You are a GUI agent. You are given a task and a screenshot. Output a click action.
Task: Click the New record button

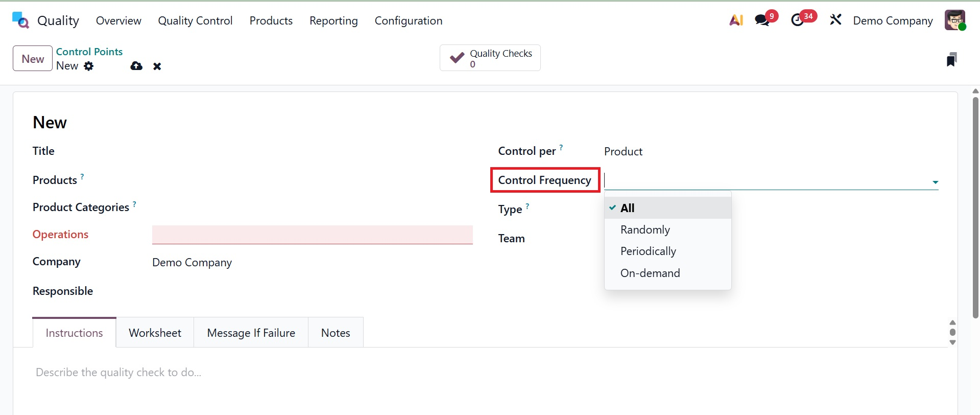click(x=33, y=59)
